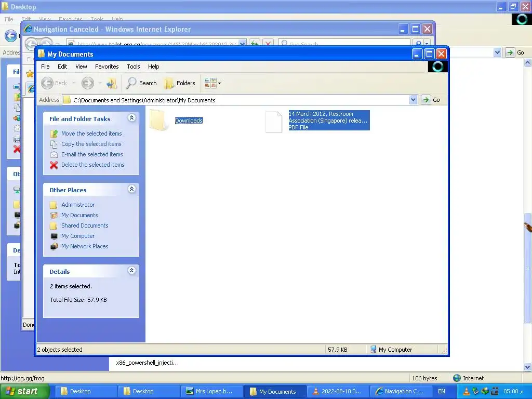This screenshot has height=399, width=532.
Task: Open the Favorites menu in My Documents
Action: [x=107, y=66]
